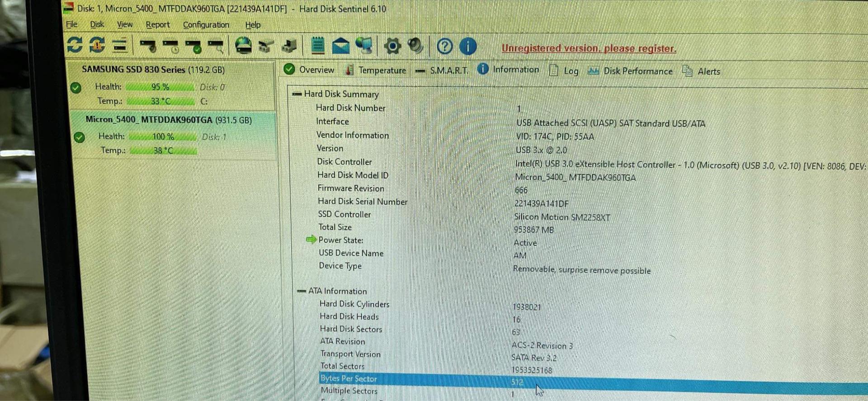Image resolution: width=868 pixels, height=401 pixels.
Task: Open the Help menu
Action: point(253,25)
